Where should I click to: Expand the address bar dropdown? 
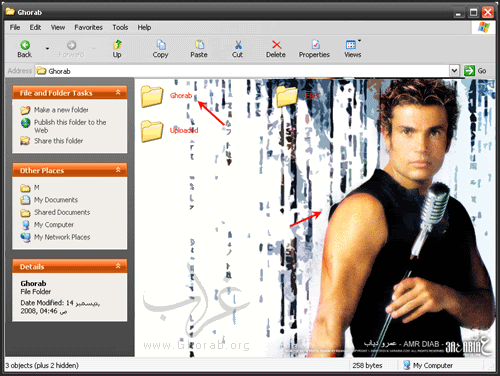pos(454,71)
